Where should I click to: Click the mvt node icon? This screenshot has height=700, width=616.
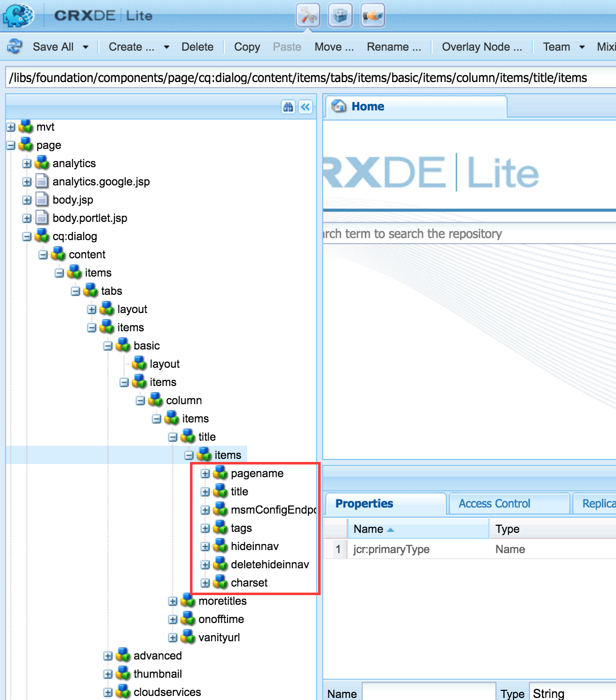click(x=26, y=127)
